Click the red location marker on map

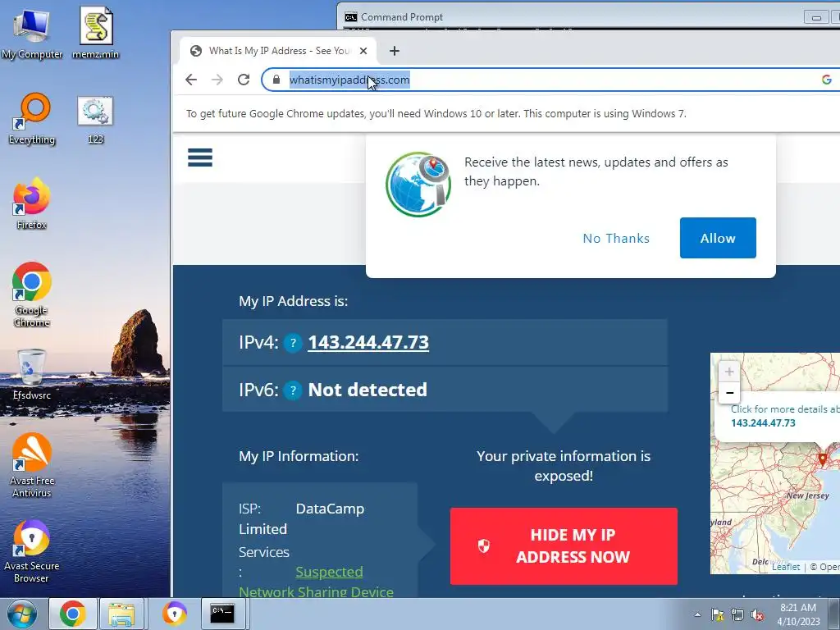coord(822,459)
